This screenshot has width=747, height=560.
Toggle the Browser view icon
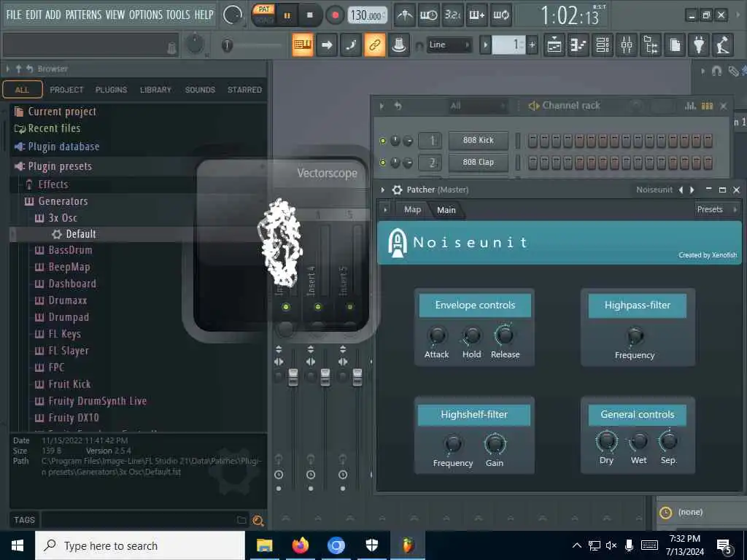[650, 45]
